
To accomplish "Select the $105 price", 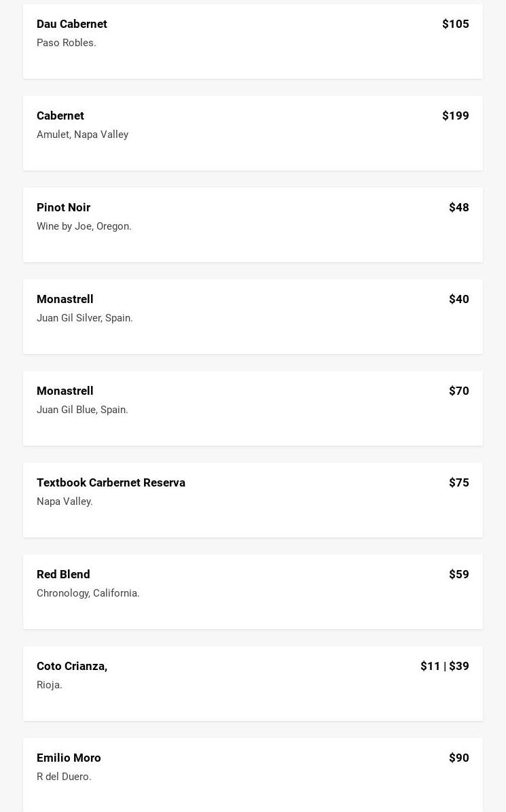I will (455, 24).
